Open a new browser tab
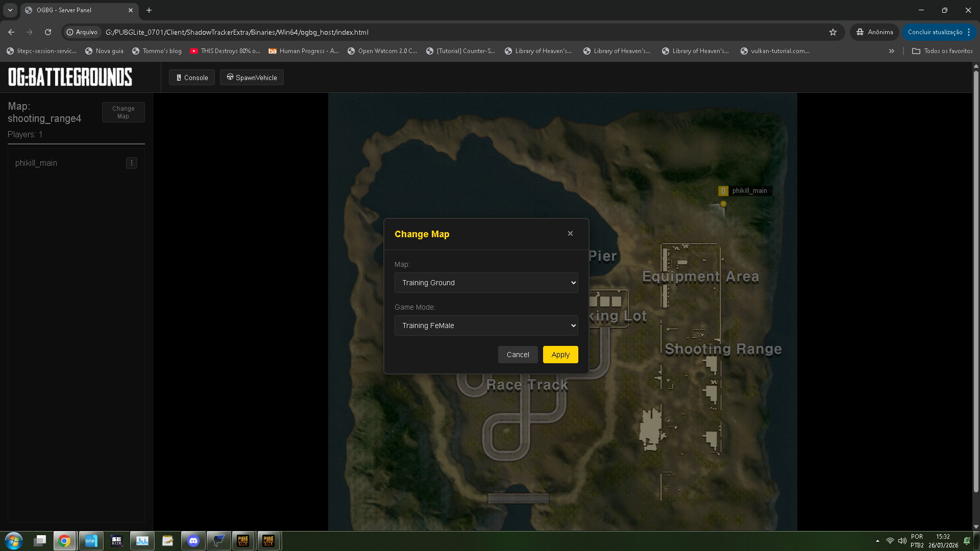 coord(149,10)
